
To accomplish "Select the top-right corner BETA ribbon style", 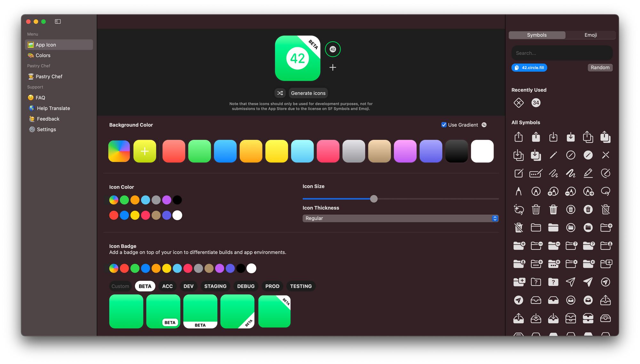I will (x=274, y=311).
